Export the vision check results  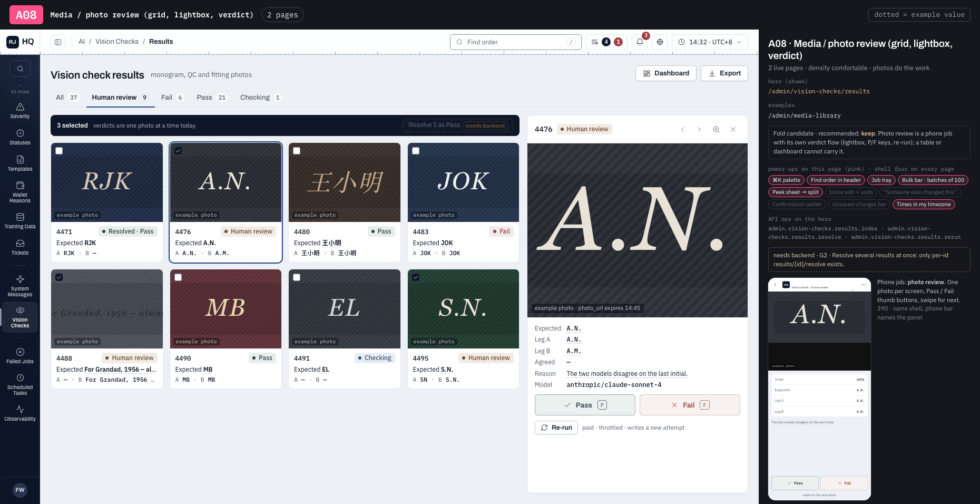(x=724, y=73)
